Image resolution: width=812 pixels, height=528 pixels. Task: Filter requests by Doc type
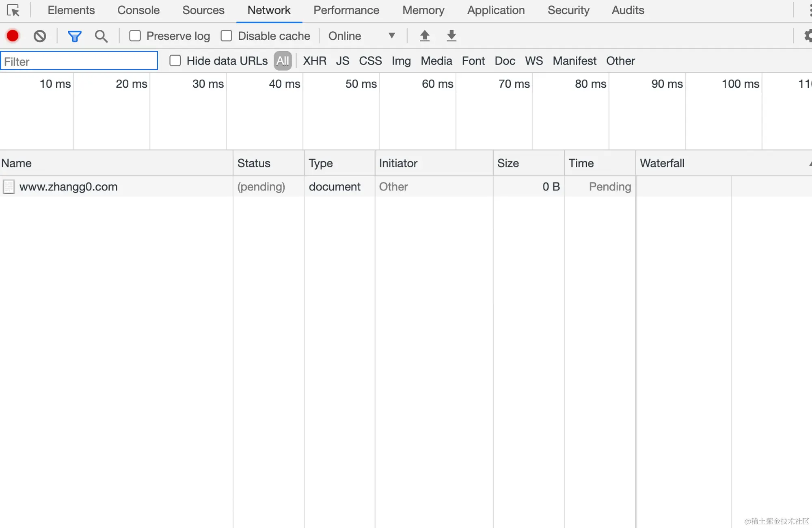point(505,61)
